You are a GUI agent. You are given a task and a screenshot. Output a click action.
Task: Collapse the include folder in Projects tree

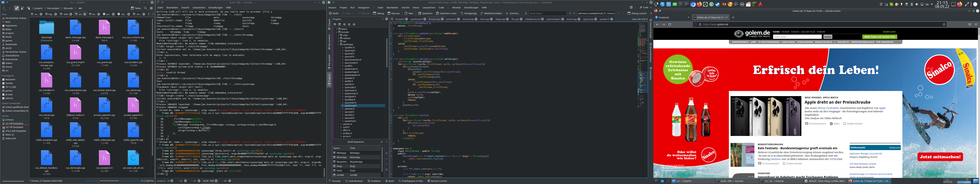(337, 32)
